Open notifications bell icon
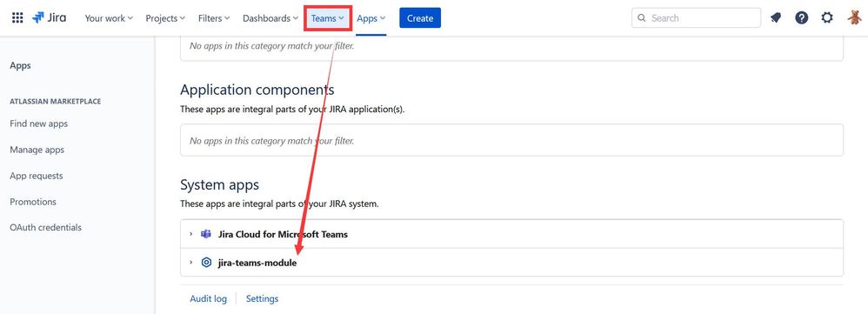Viewport: 868px width, 314px height. coord(776,17)
